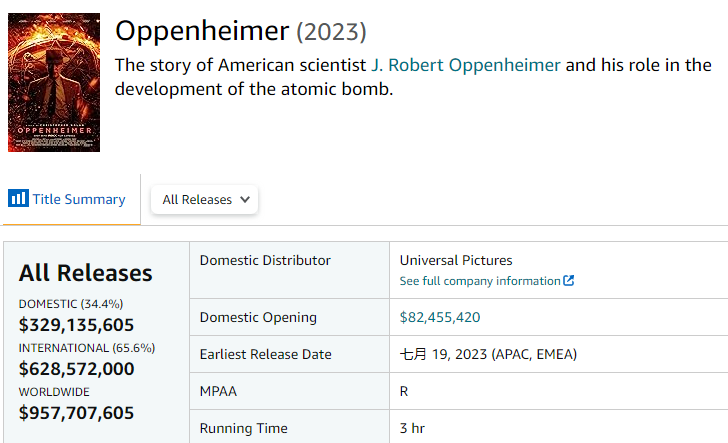Click the MPAA rating R value
The image size is (728, 443).
pyautogui.click(x=404, y=391)
